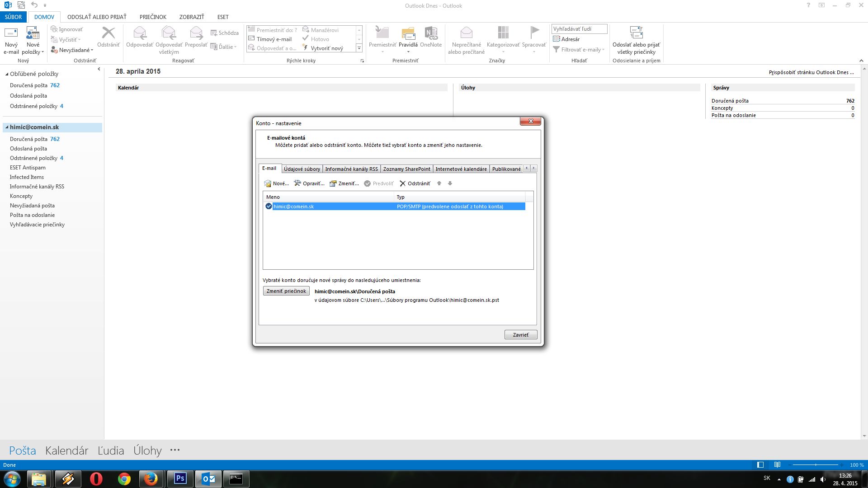Viewport: 868px width, 488px height.
Task: Open Opera from the taskbar
Action: [96, 479]
